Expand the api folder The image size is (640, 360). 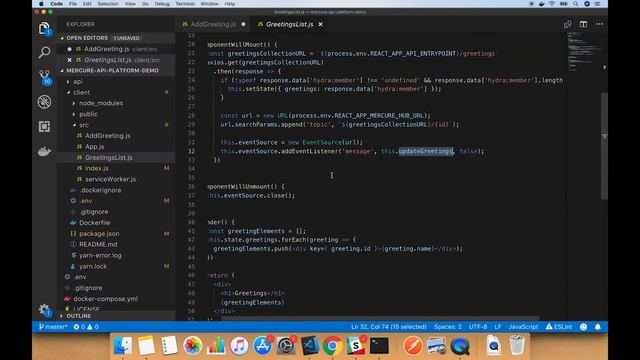[x=78, y=82]
